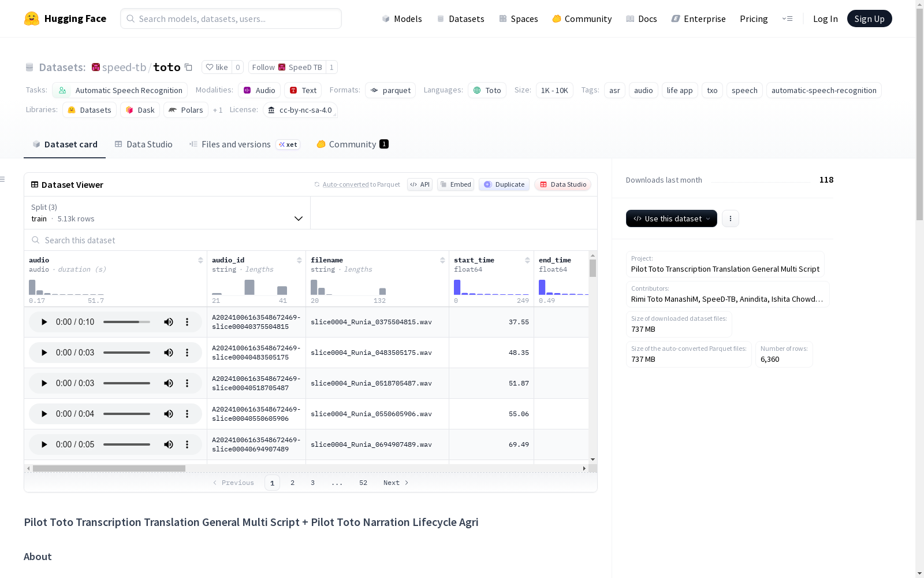The height and width of the screenshot is (578, 924).
Task: Go to Spaces in the navigation
Action: pyautogui.click(x=519, y=18)
